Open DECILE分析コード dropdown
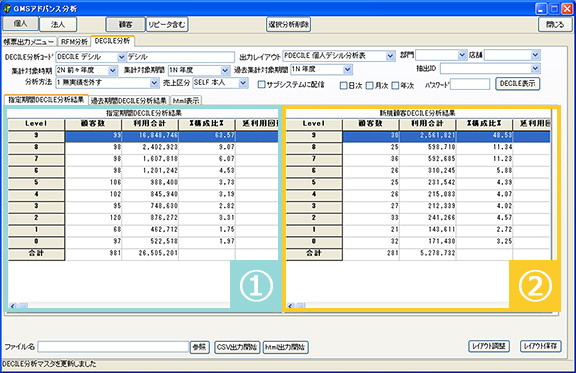The image size is (576, 373). click(x=121, y=57)
